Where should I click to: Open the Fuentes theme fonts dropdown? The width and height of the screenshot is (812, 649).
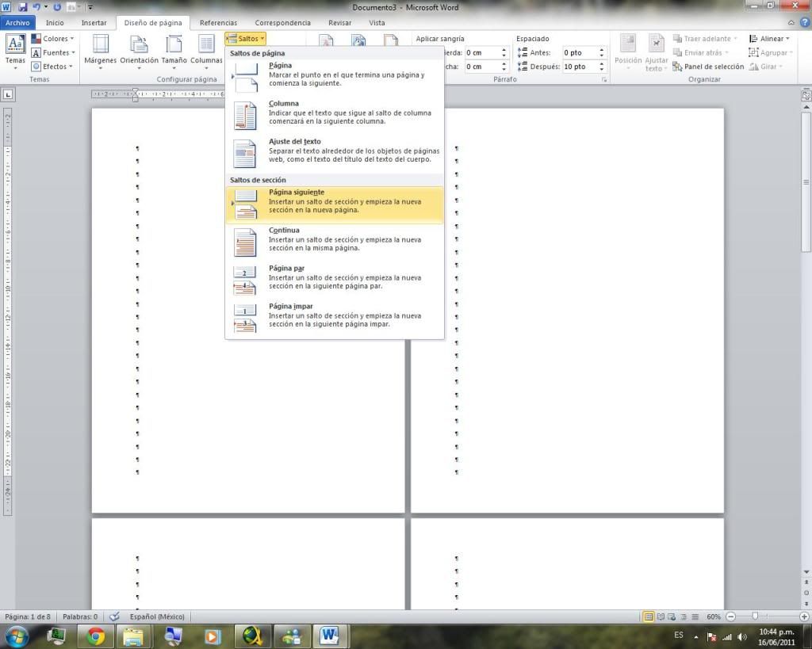point(53,52)
